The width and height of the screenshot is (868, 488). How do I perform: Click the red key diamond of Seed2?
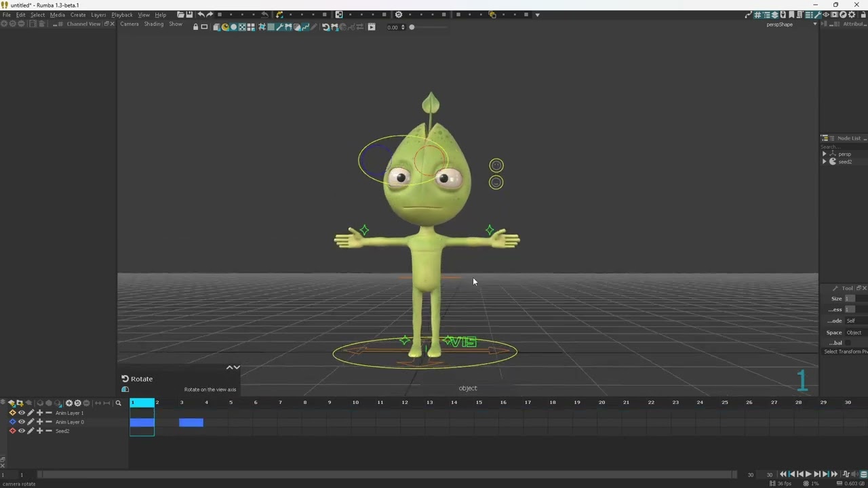click(x=12, y=431)
